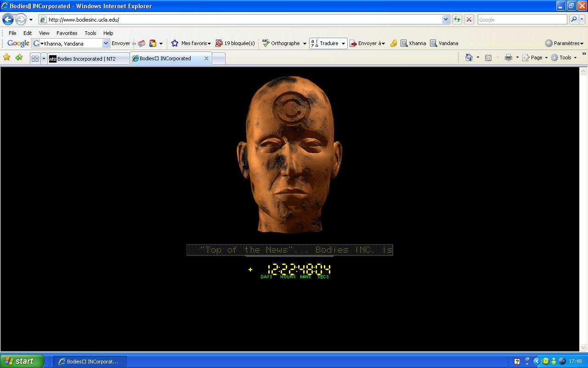Open the Paramètres settings menu
Image resolution: width=588 pixels, height=368 pixels.
(x=564, y=43)
